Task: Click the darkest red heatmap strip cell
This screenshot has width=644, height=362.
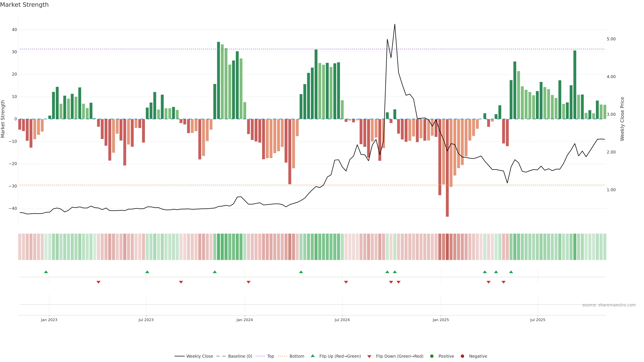Action: [447, 247]
